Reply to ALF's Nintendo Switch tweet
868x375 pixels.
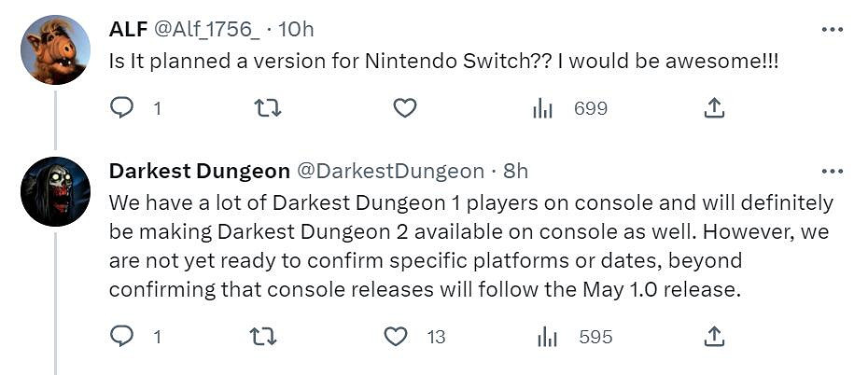(122, 108)
